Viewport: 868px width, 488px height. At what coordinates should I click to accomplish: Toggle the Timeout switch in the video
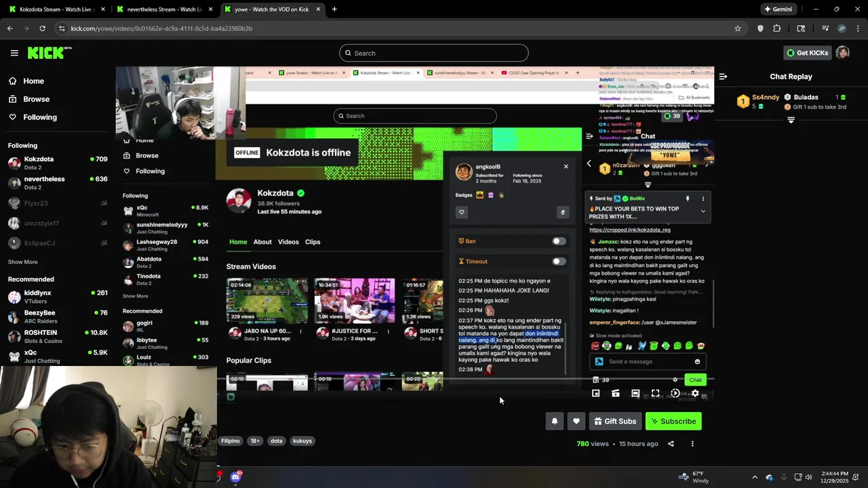(x=559, y=262)
